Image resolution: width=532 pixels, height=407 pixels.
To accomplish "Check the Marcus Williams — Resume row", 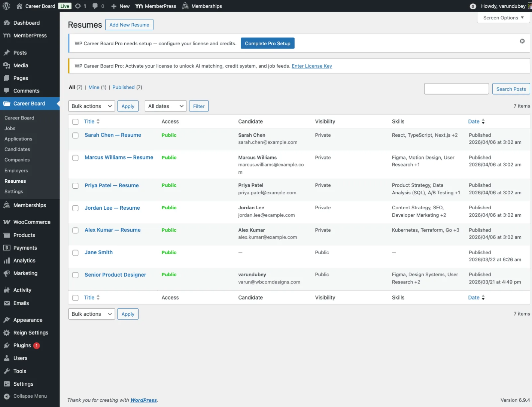I will pyautogui.click(x=75, y=158).
